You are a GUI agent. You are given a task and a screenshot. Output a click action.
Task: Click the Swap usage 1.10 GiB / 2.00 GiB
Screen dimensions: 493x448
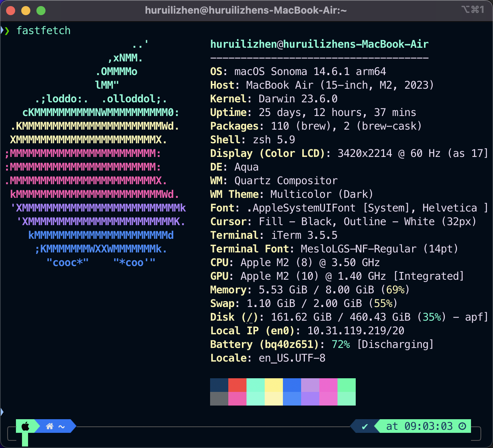[x=304, y=304]
